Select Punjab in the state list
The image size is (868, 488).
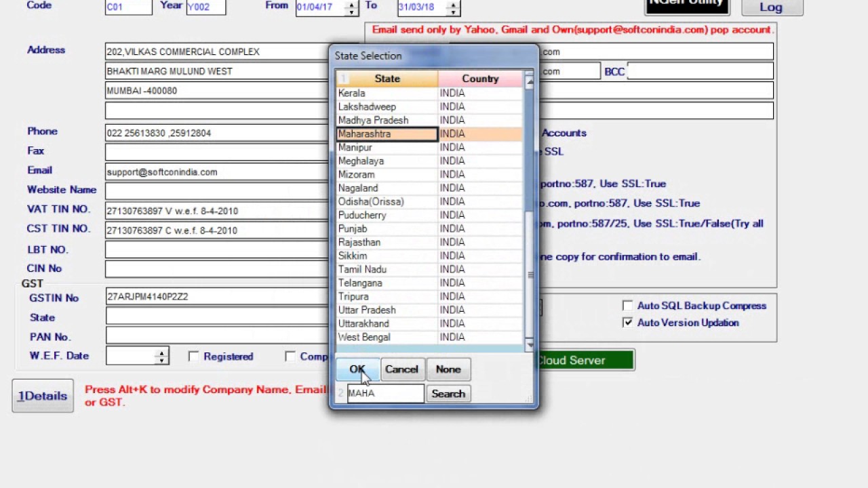pyautogui.click(x=387, y=228)
